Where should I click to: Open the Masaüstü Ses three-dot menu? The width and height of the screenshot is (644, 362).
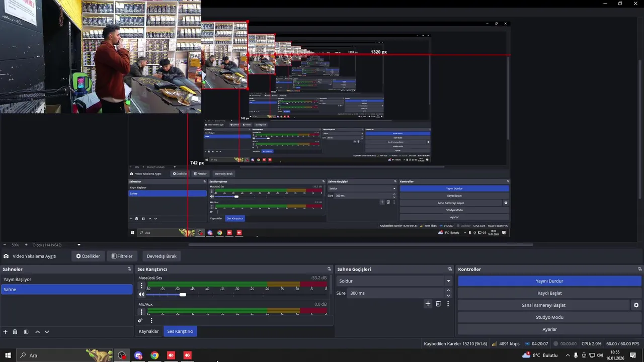coord(141,286)
